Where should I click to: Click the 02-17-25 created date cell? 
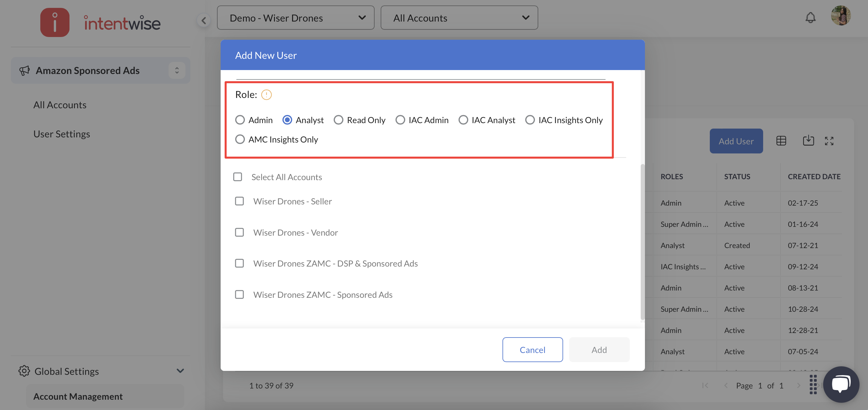[x=803, y=203]
